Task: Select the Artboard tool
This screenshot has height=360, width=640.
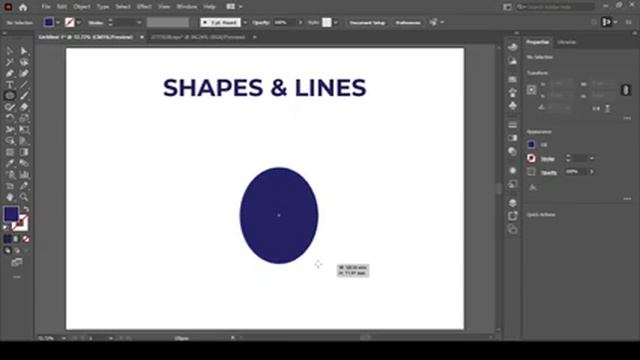Action: (x=10, y=186)
